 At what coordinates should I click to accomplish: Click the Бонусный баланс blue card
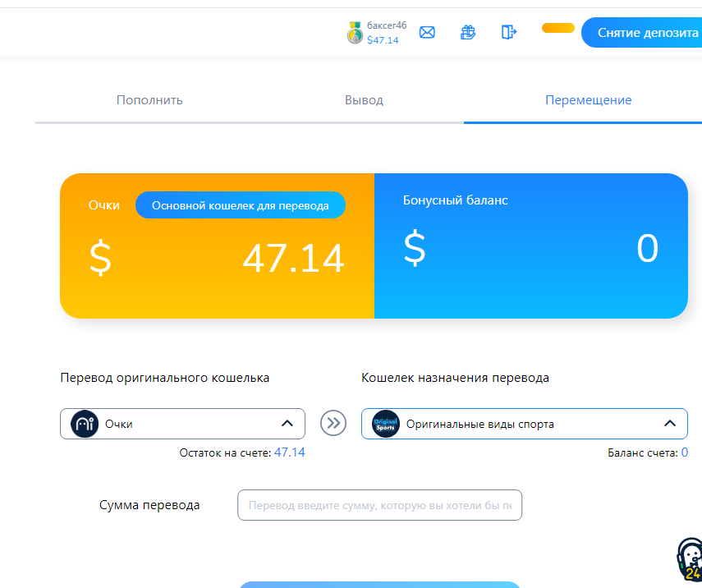click(x=531, y=246)
